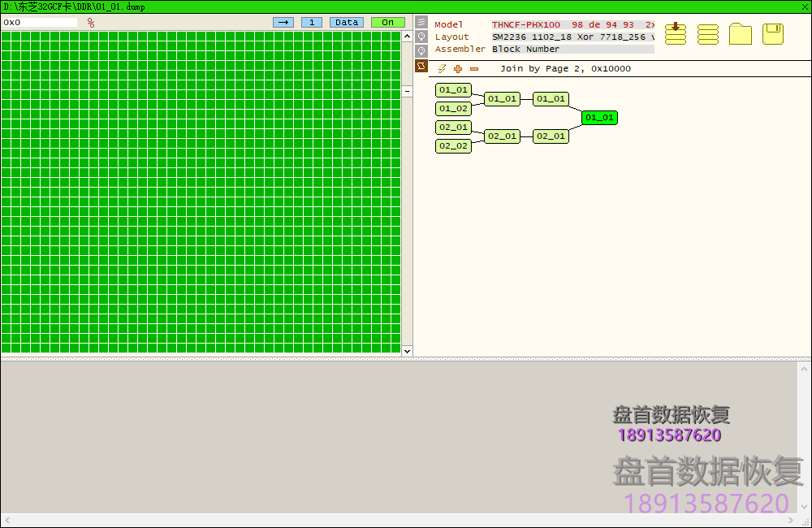Open the Model field THNCF-PHX100
The height and width of the screenshot is (528, 812).
tap(573, 24)
